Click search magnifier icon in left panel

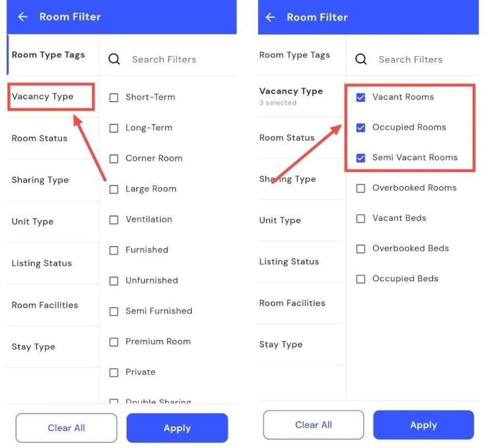pos(114,60)
